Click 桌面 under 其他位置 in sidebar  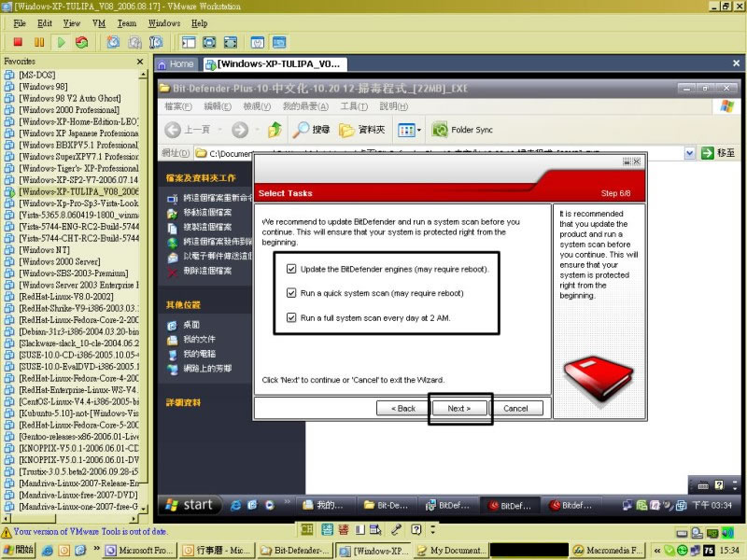[191, 325]
